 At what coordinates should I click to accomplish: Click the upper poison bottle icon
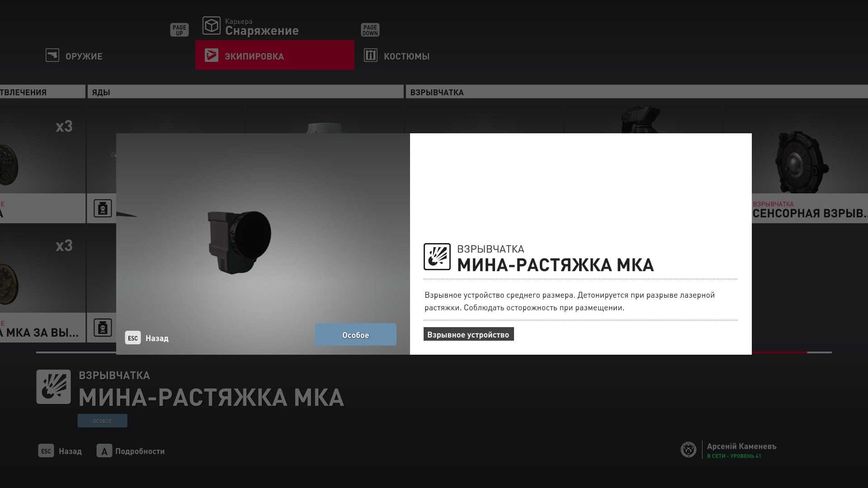coord(103,208)
